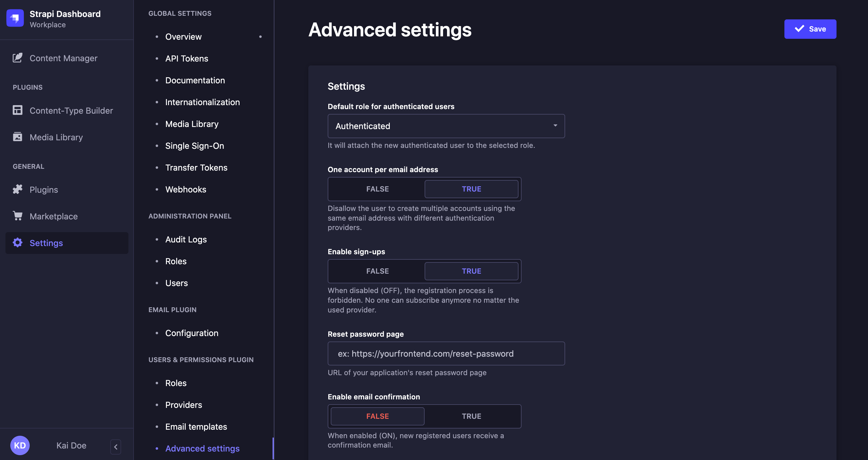Viewport: 868px width, 460px height.
Task: Click the Strapi Dashboard logo
Action: tap(15, 18)
